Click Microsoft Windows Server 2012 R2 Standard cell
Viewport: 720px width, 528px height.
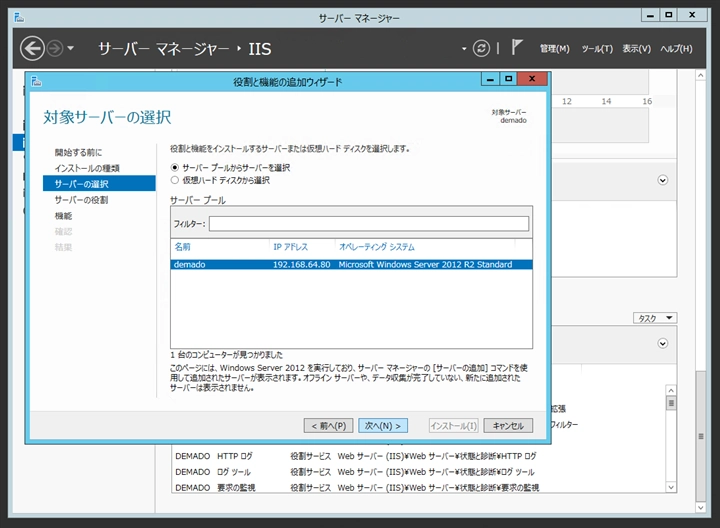tap(425, 264)
